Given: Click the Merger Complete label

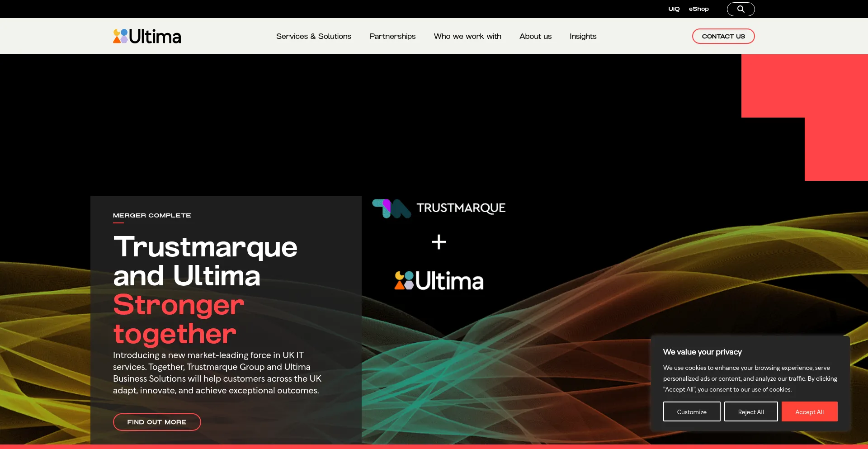Looking at the screenshot, I should [152, 215].
